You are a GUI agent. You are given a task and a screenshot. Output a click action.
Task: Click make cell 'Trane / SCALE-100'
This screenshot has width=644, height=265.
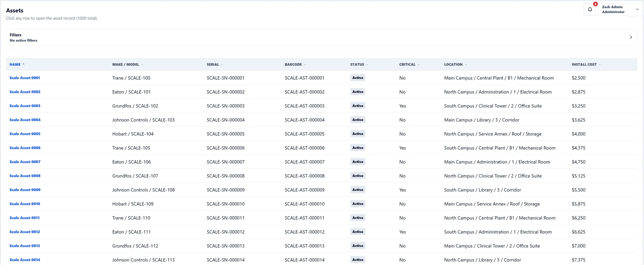[x=131, y=78]
